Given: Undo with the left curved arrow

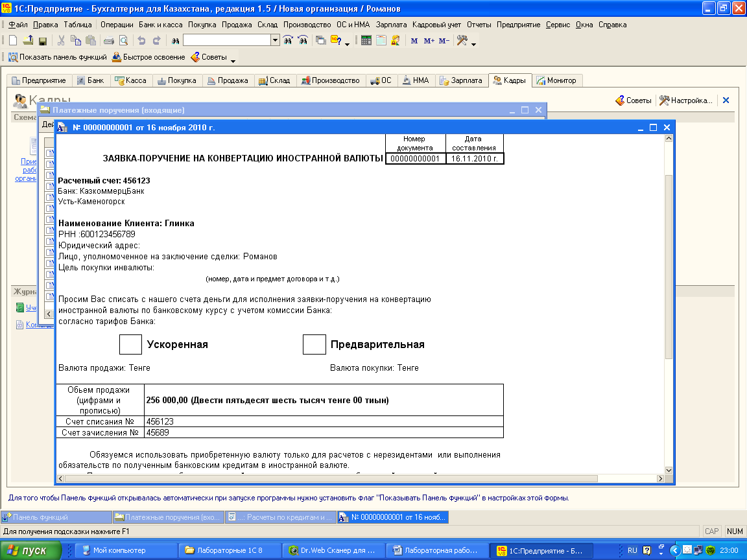Looking at the screenshot, I should (141, 41).
